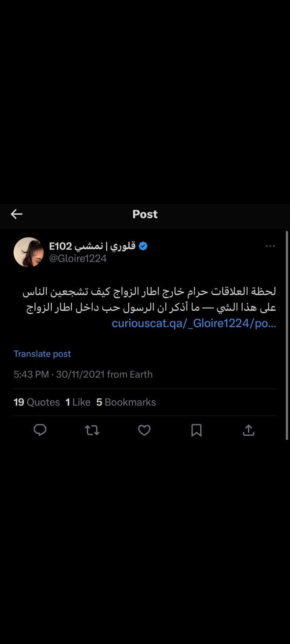Viewport: 290px width, 644px height.
Task: Open the share menu via share icon
Action: coord(248,430)
